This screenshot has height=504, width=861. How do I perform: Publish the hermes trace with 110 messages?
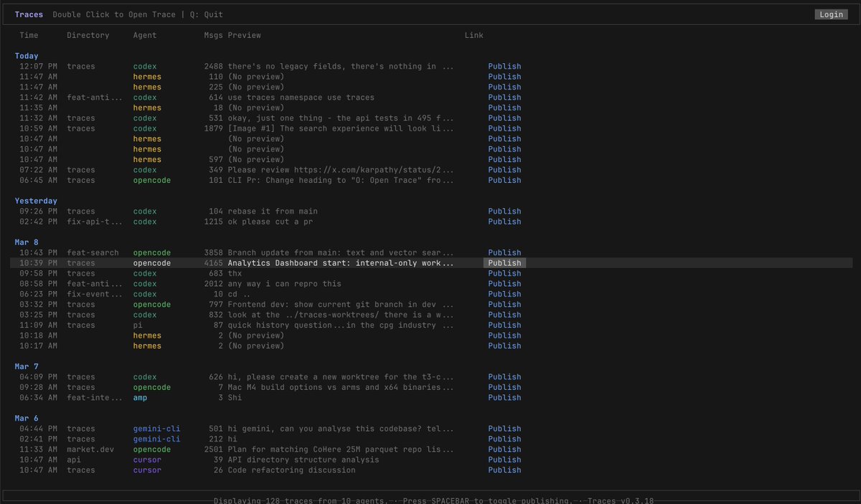504,77
